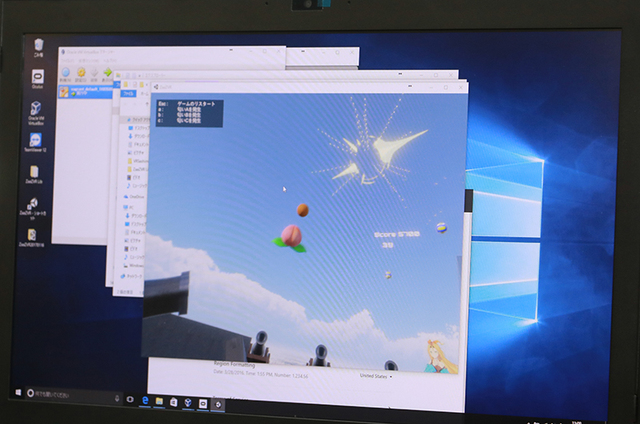Click the Unity game icon on taskbar
This screenshot has height=424, width=640.
(218, 404)
